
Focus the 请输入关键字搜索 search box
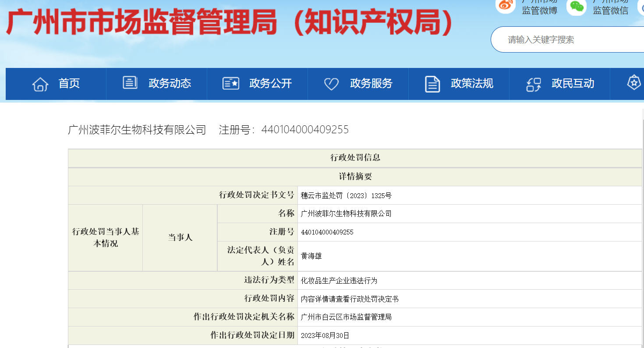(567, 39)
